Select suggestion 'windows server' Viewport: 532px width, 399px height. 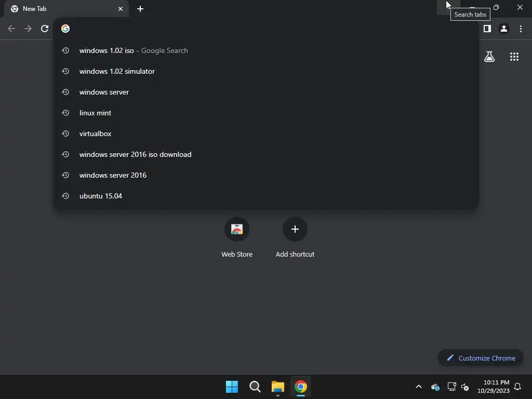tap(266, 92)
